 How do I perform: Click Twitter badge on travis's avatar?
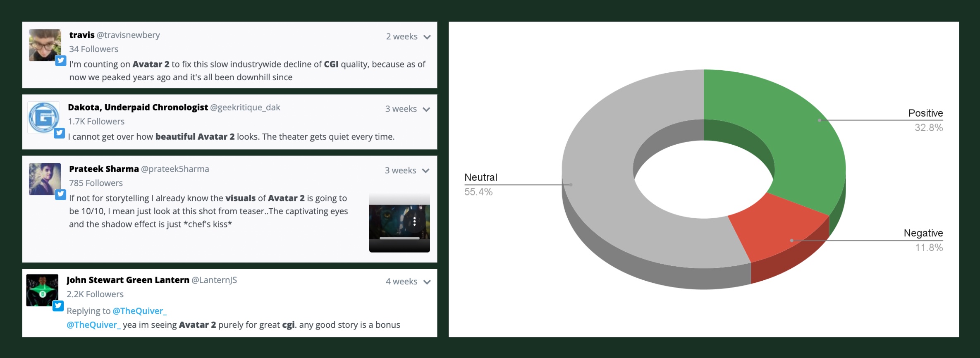pyautogui.click(x=61, y=61)
